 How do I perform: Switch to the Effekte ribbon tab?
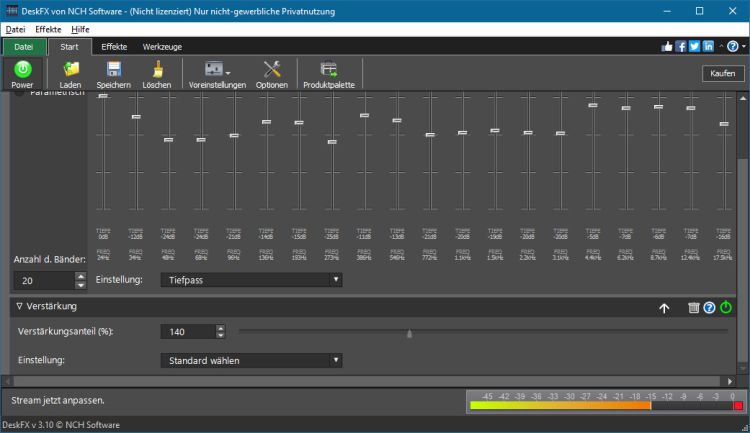[114, 46]
